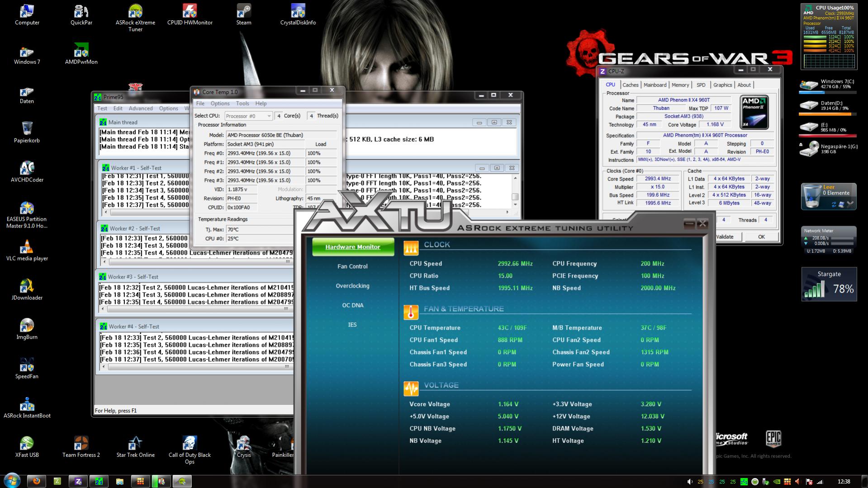Click the NVIDIA icon in the system tray
The height and width of the screenshot is (488, 868).
[776, 482]
